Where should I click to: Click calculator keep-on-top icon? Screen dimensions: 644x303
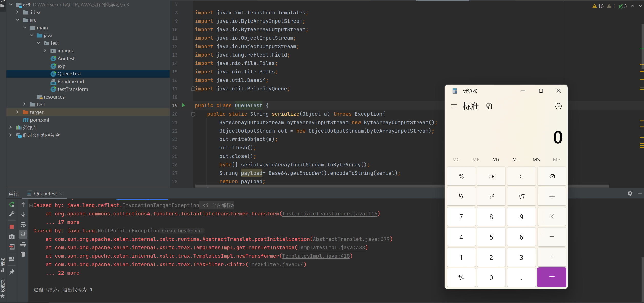point(489,106)
